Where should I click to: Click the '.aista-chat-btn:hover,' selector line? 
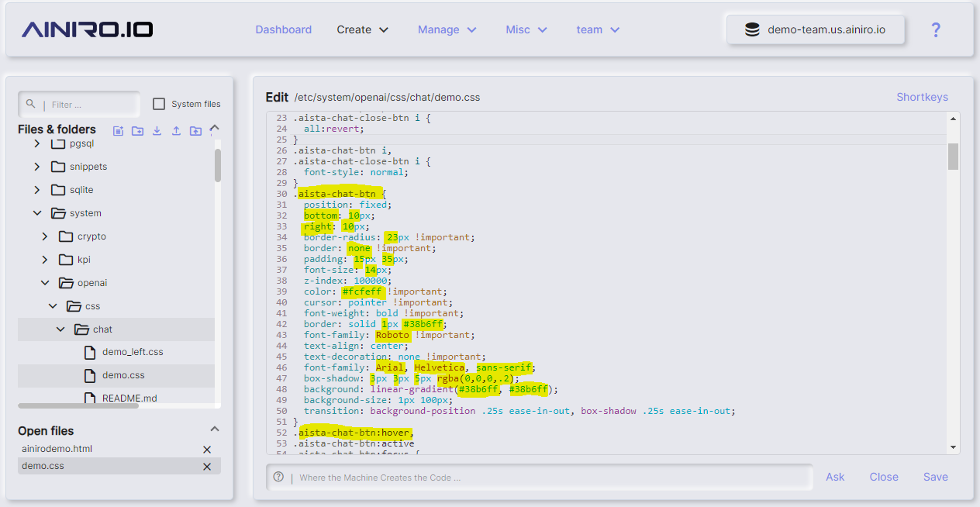pos(353,433)
